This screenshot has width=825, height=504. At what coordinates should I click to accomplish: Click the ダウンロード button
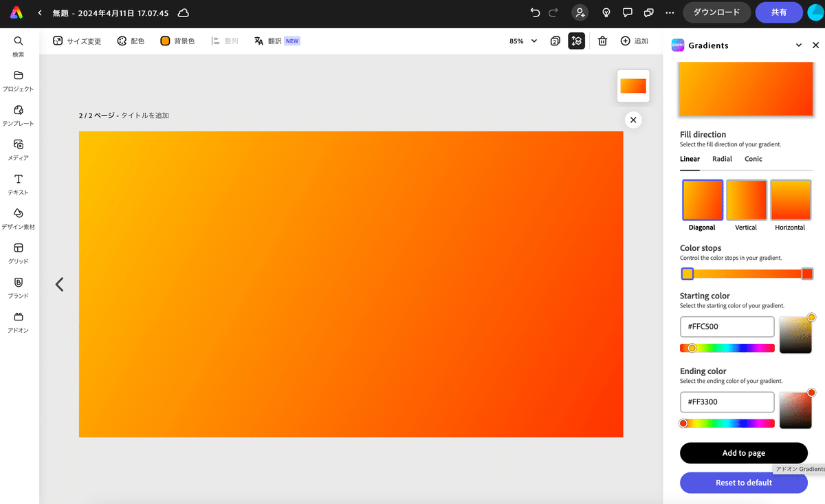tap(716, 12)
